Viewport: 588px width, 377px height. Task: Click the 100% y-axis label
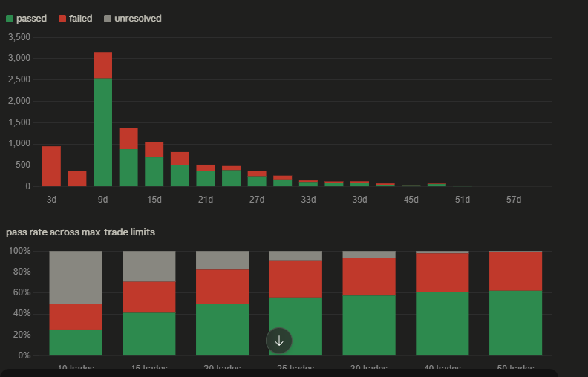pos(19,251)
